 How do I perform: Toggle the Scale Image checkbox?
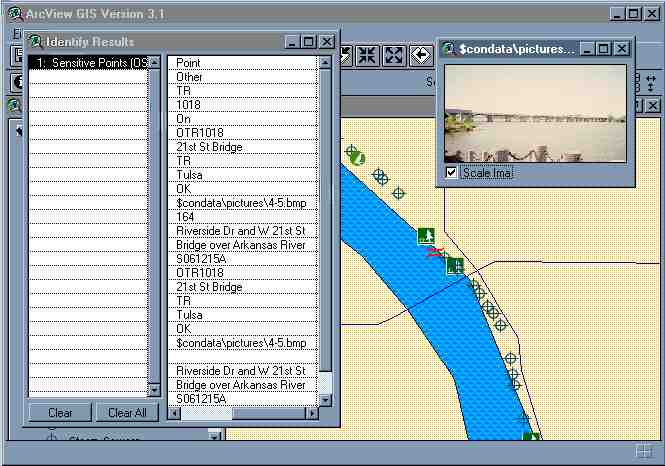[x=451, y=173]
